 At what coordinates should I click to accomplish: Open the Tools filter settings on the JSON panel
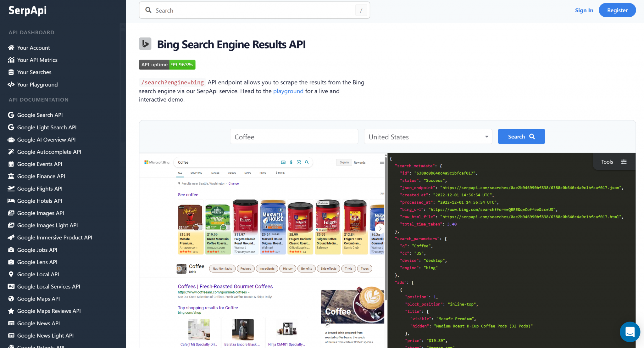coord(624,161)
